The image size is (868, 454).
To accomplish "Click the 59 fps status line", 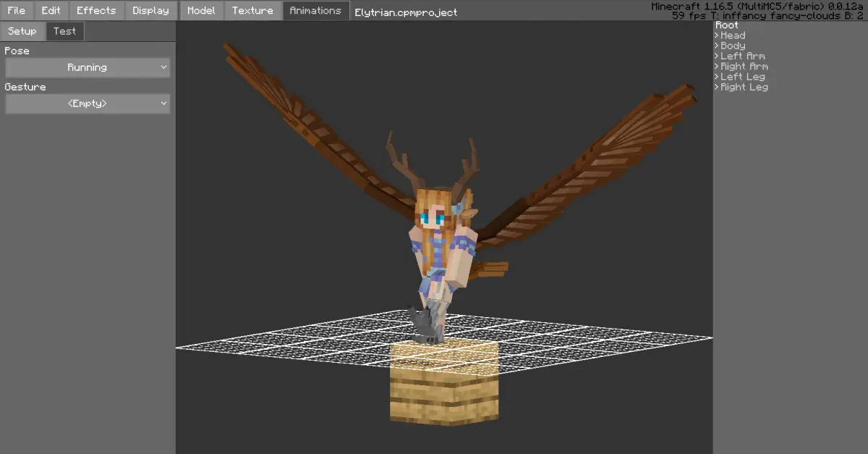I will pyautogui.click(x=768, y=15).
